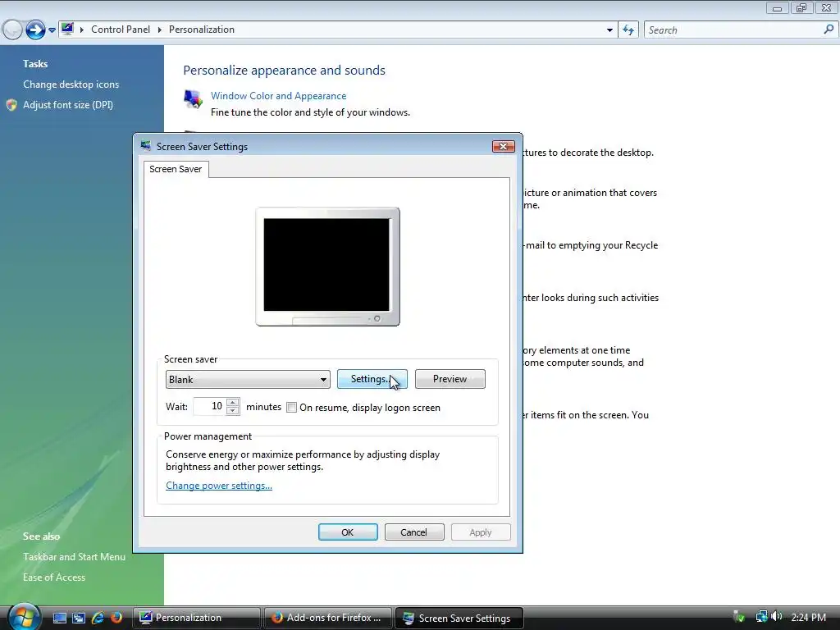Switch to Add-ons for Firefox taskbar button
840x630 pixels.
point(328,618)
